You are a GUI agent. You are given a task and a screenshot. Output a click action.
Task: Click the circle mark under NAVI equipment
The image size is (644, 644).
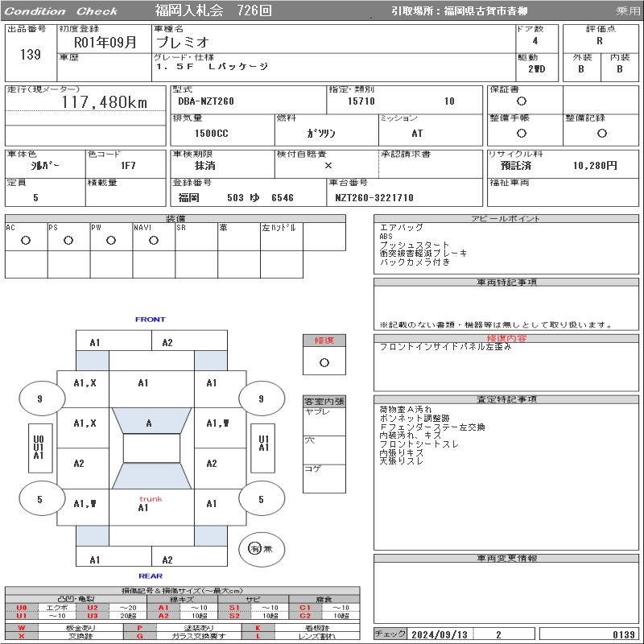pos(154,240)
